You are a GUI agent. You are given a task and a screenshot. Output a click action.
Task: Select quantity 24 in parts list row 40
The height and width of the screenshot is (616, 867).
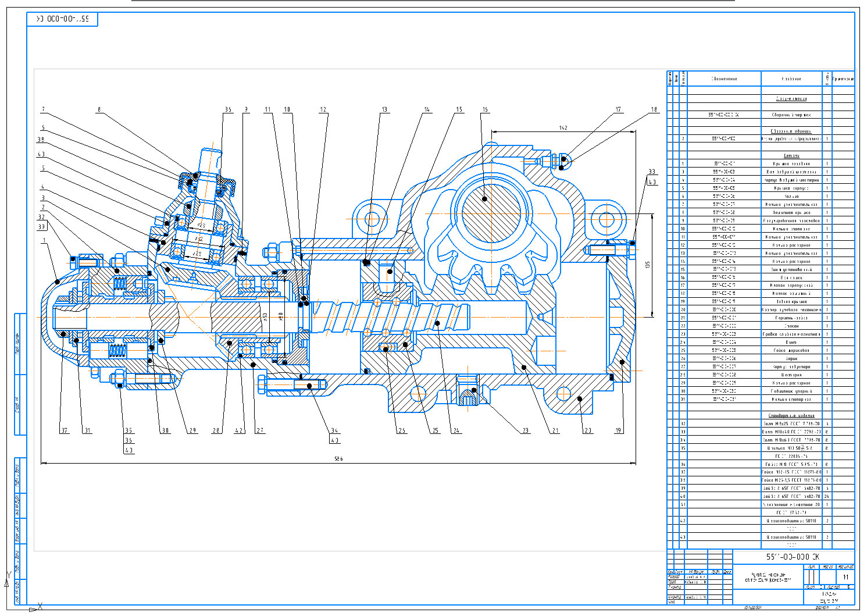[827, 497]
